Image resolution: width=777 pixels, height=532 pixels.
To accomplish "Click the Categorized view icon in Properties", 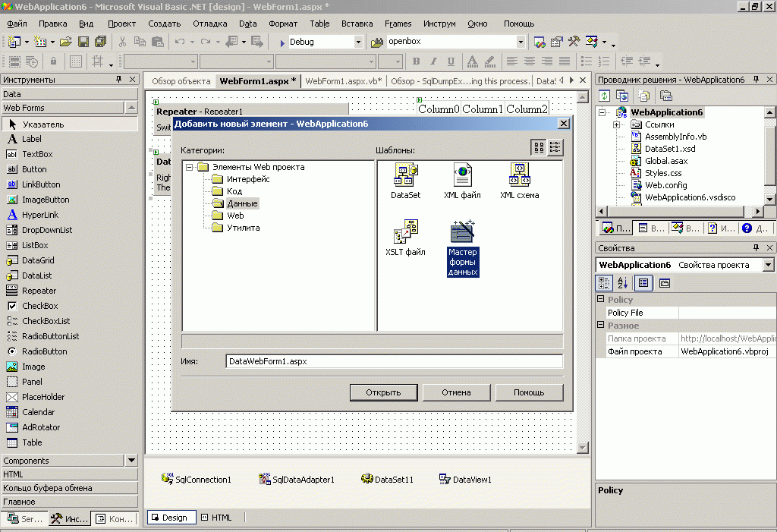I will (604, 283).
